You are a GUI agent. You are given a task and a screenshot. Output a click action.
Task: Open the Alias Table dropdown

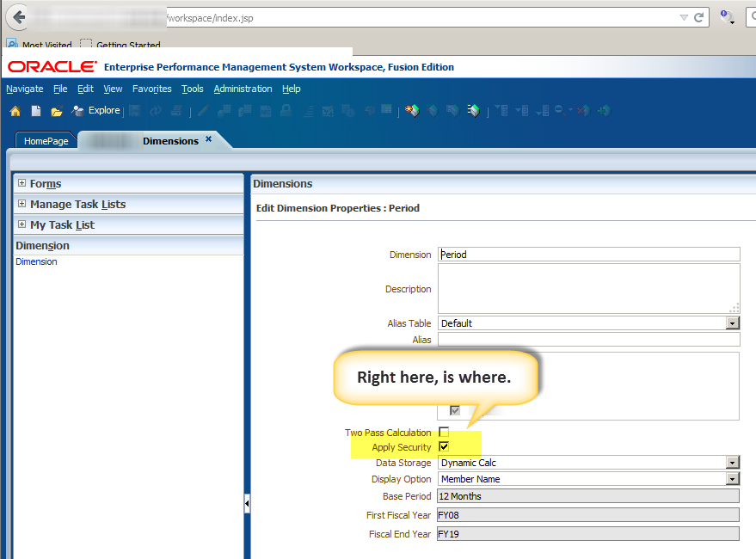733,323
